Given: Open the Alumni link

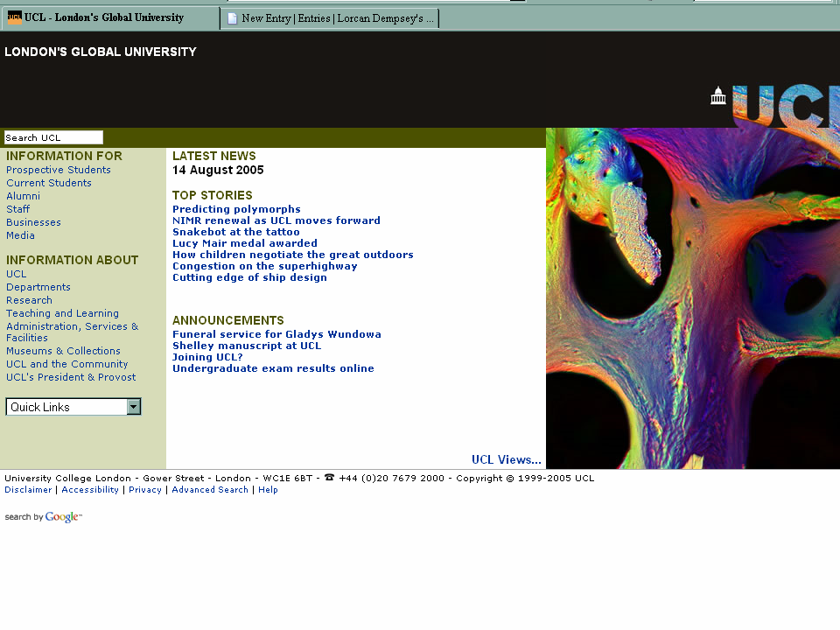Looking at the screenshot, I should 23,196.
